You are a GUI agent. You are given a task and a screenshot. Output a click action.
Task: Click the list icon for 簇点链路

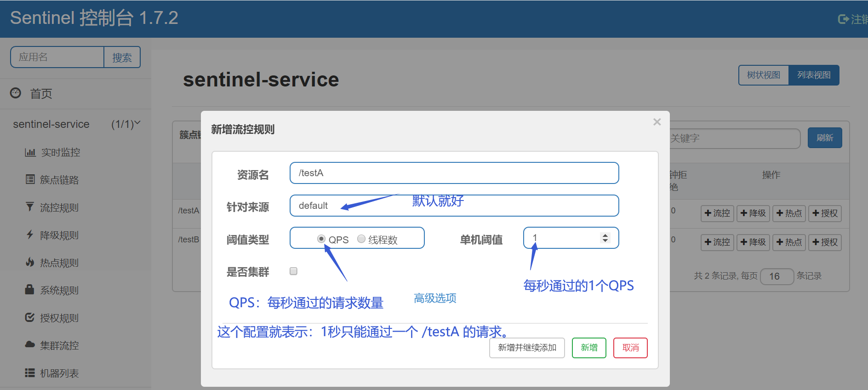coord(30,179)
